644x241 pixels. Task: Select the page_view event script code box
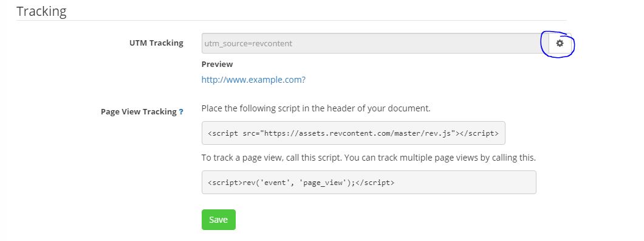tap(369, 182)
